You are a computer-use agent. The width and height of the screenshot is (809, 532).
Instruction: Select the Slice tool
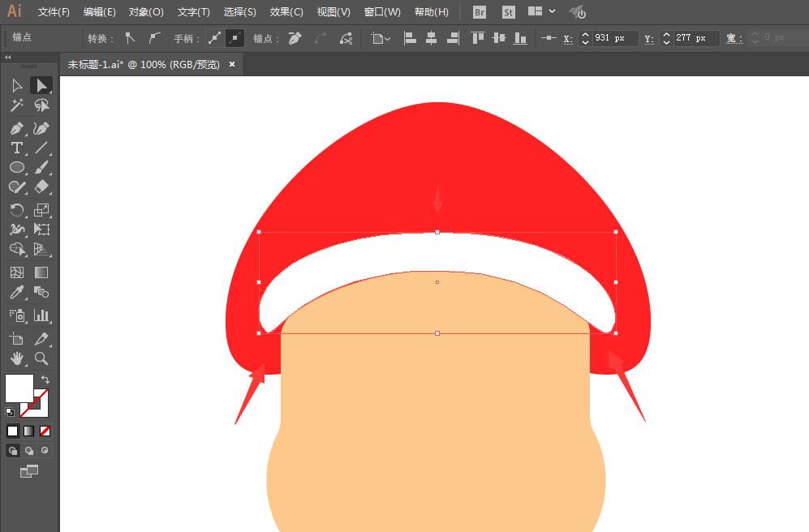coord(41,339)
